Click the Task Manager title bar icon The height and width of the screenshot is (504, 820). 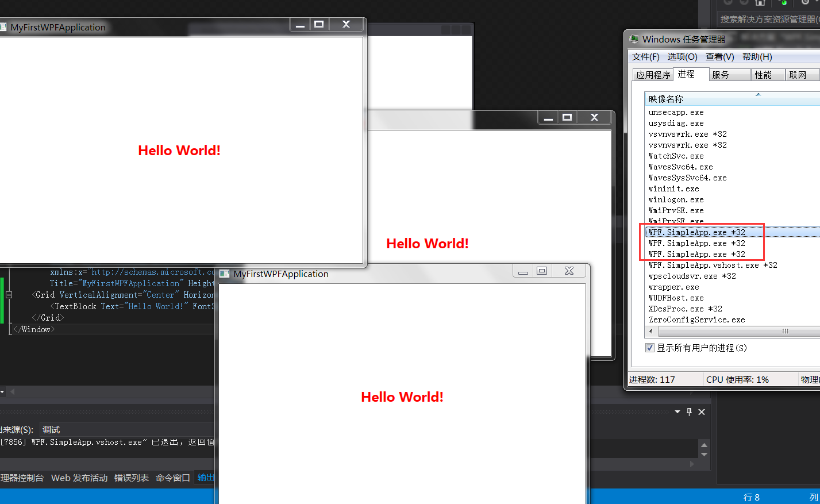click(x=634, y=39)
